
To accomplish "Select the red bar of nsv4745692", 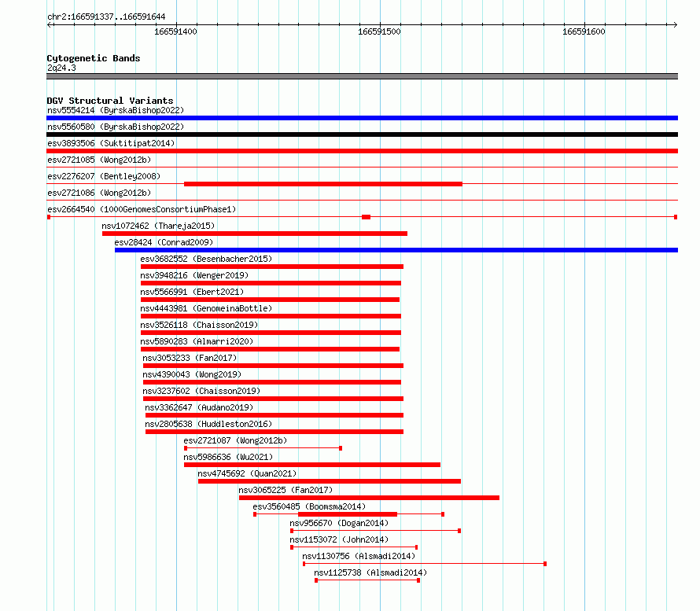I will [x=330, y=481].
